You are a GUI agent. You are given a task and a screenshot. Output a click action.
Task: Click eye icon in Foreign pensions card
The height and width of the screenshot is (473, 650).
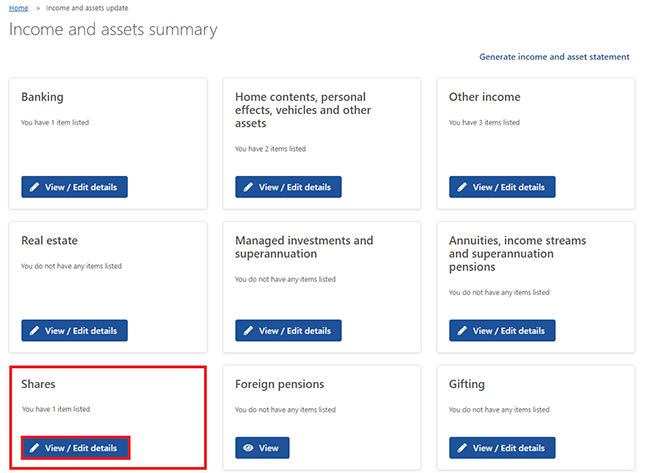tap(248, 448)
